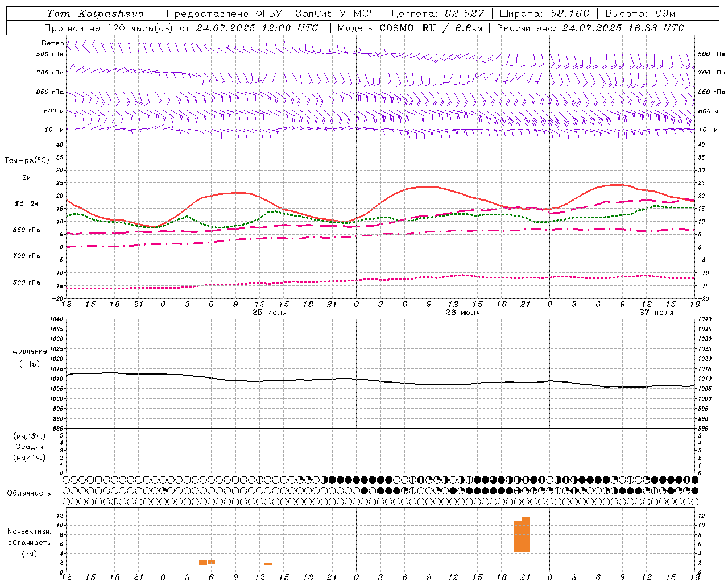The height and width of the screenshot is (582, 728).
Task: Click the 700 гПа dash-dot legend line sample
Action: click(25, 263)
